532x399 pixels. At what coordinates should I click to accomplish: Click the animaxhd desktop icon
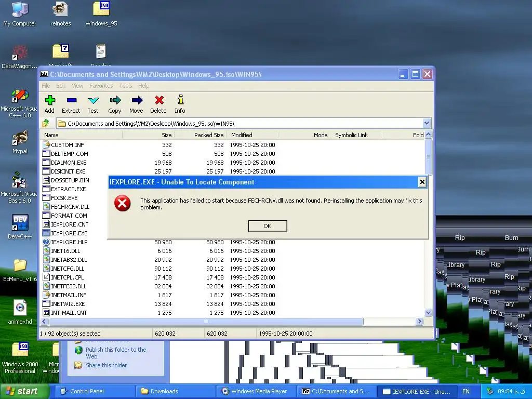pyautogui.click(x=20, y=312)
